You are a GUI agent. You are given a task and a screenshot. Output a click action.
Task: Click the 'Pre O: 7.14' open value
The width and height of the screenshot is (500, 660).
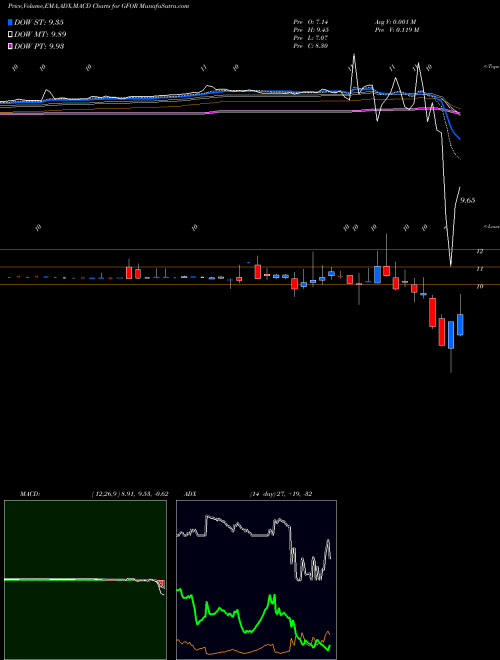tap(311, 21)
